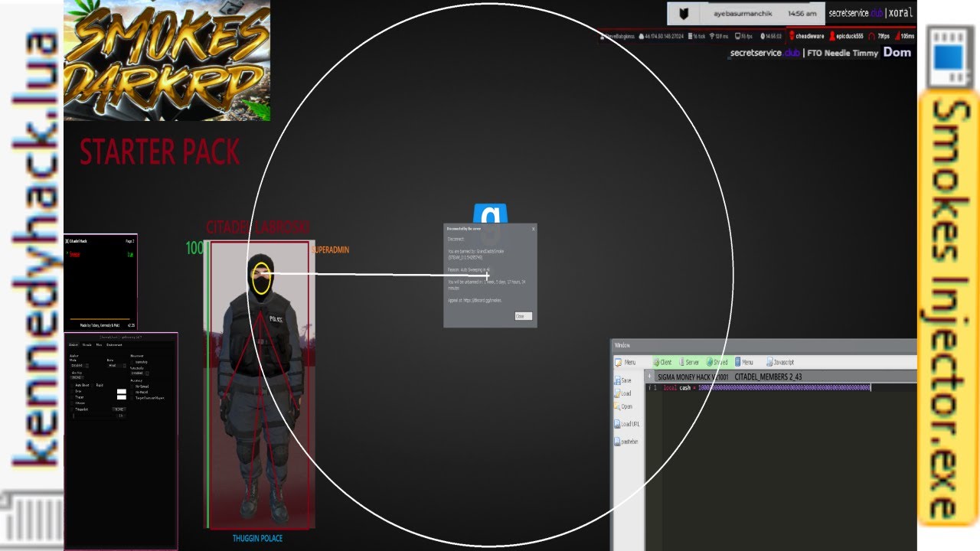The width and height of the screenshot is (980, 551).
Task: Click the 14:56 am clock text
Action: (x=802, y=14)
